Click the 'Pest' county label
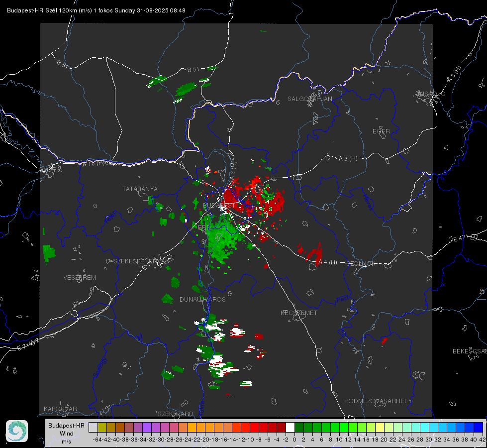The width and height of the screenshot is (487, 448). (x=343, y=300)
